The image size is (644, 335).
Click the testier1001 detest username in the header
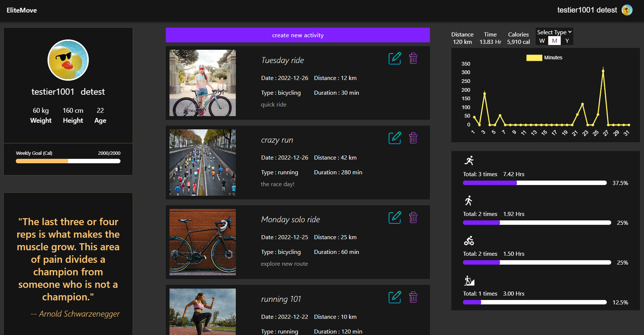587,10
